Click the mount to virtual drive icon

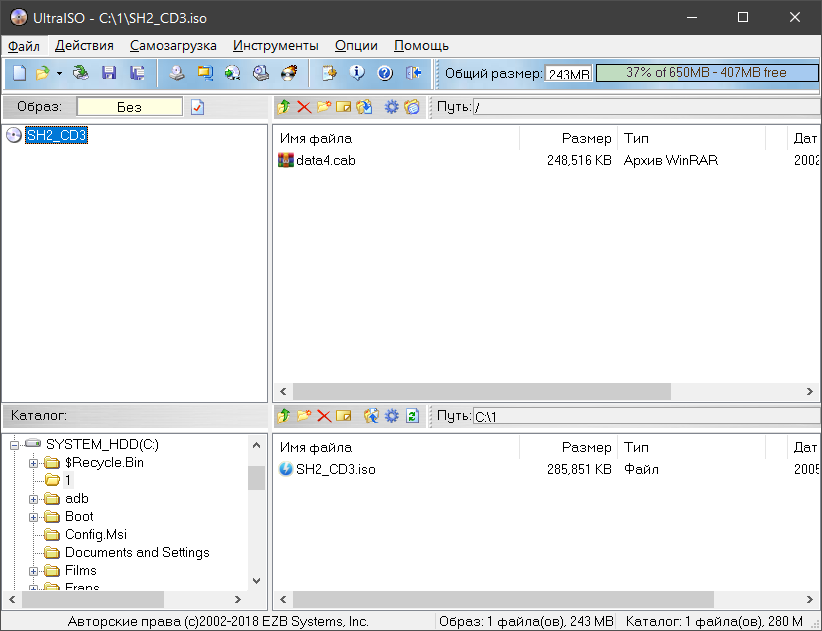click(x=261, y=73)
